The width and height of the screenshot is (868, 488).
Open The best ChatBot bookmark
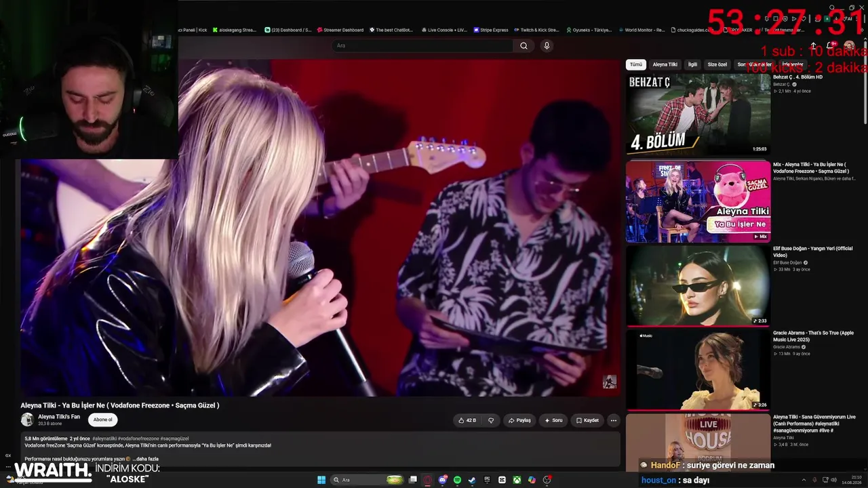[x=391, y=30]
